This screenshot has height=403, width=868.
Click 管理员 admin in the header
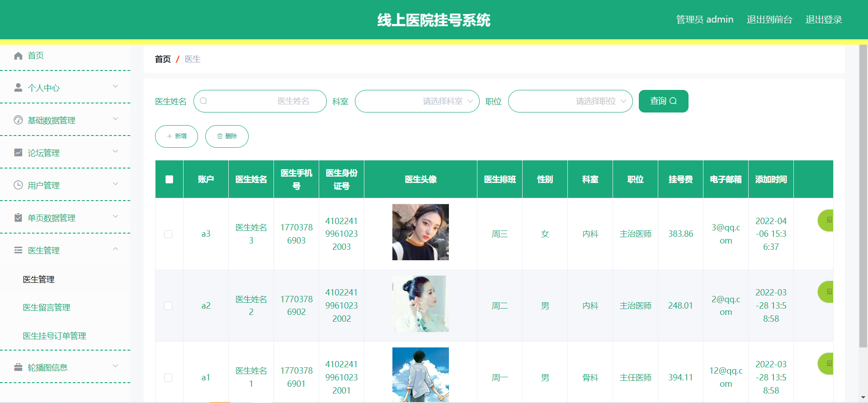(705, 19)
